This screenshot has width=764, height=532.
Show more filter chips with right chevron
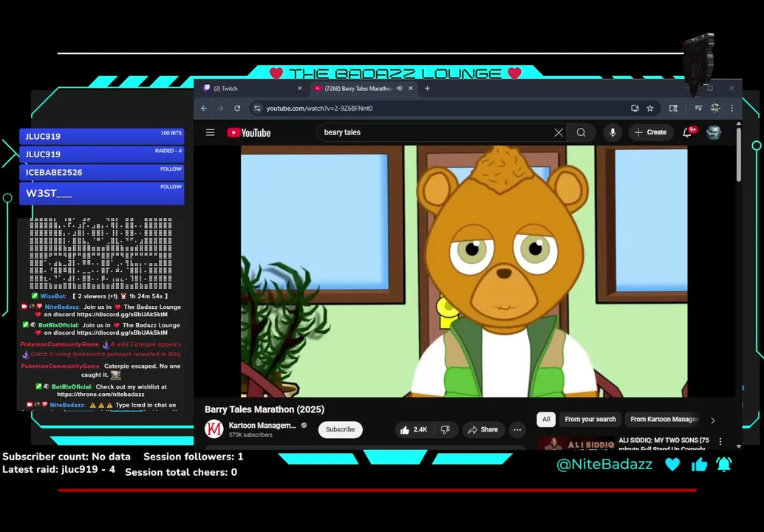pyautogui.click(x=713, y=420)
